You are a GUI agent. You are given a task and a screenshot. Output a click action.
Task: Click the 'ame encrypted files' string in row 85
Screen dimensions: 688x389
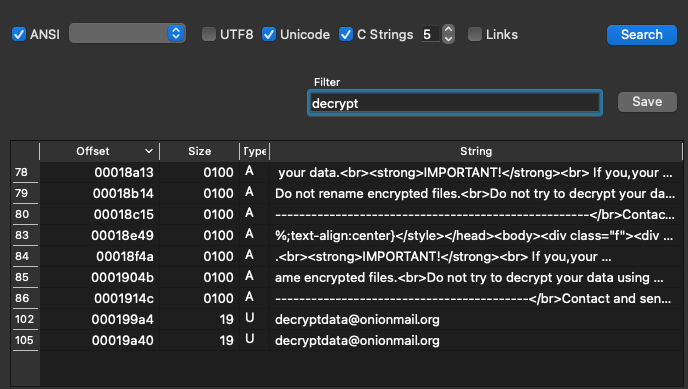pos(469,278)
